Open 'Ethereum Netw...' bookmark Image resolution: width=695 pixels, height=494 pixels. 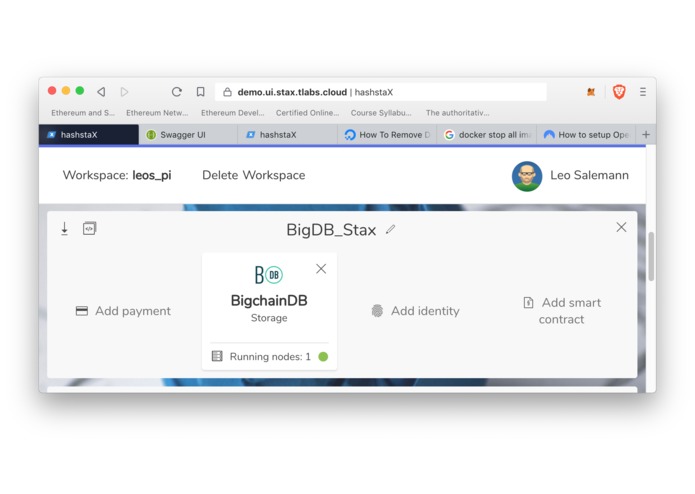click(x=157, y=113)
